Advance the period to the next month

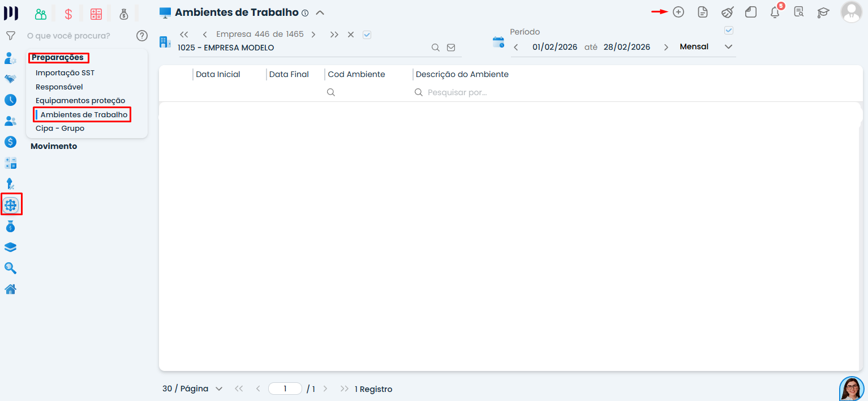click(666, 47)
